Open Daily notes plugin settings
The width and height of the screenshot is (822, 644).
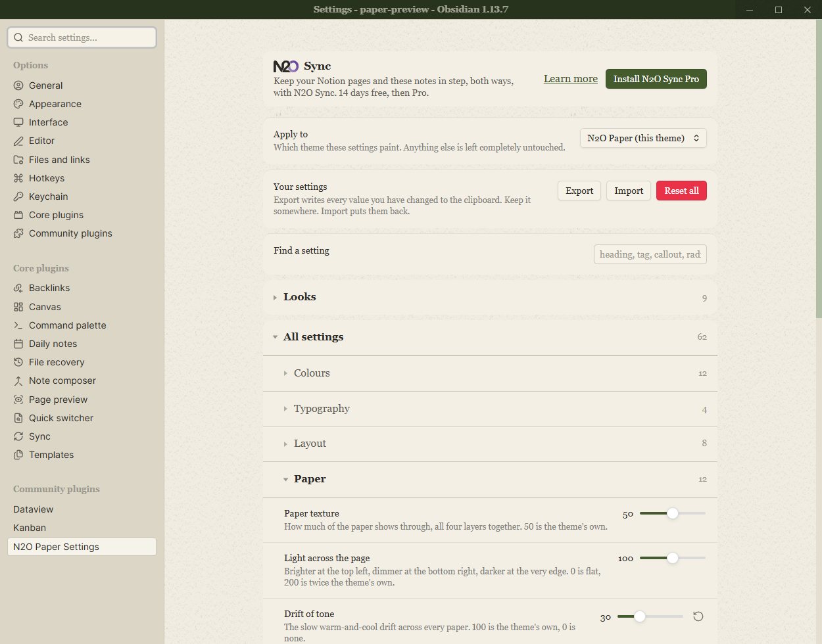pyautogui.click(x=82, y=344)
